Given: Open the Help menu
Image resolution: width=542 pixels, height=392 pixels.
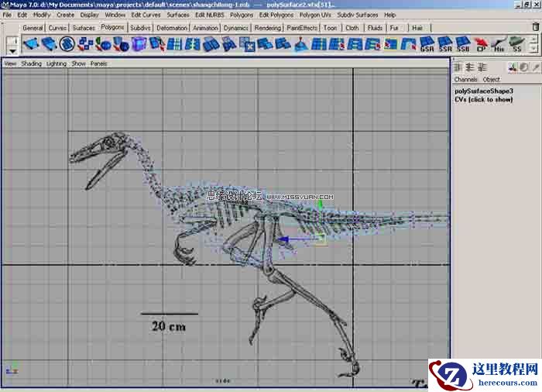Looking at the screenshot, I should [389, 15].
